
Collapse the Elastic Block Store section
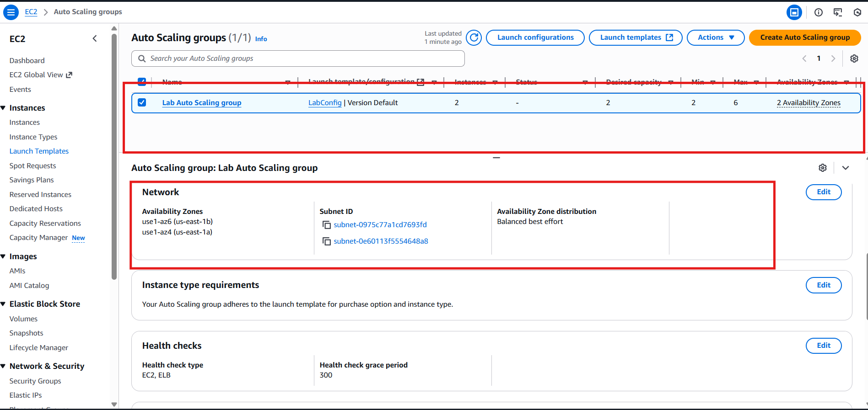3,304
